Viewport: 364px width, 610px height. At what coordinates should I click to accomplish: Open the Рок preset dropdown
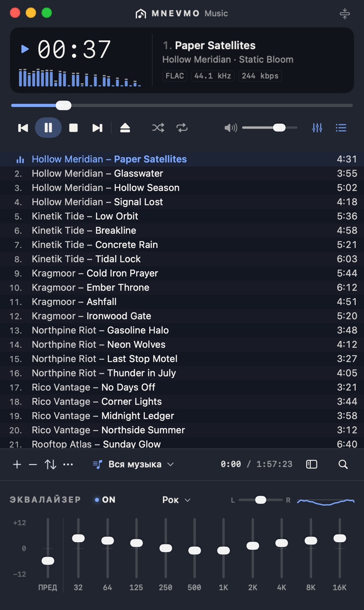point(176,500)
